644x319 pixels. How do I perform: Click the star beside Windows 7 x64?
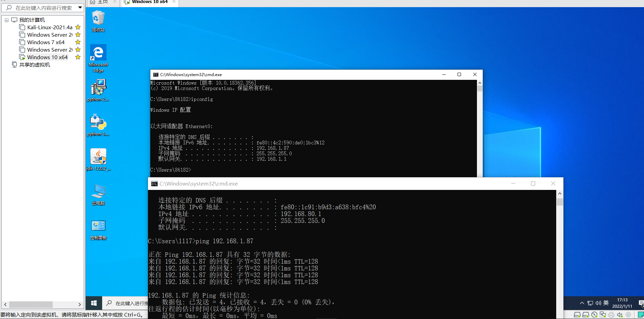(78, 42)
